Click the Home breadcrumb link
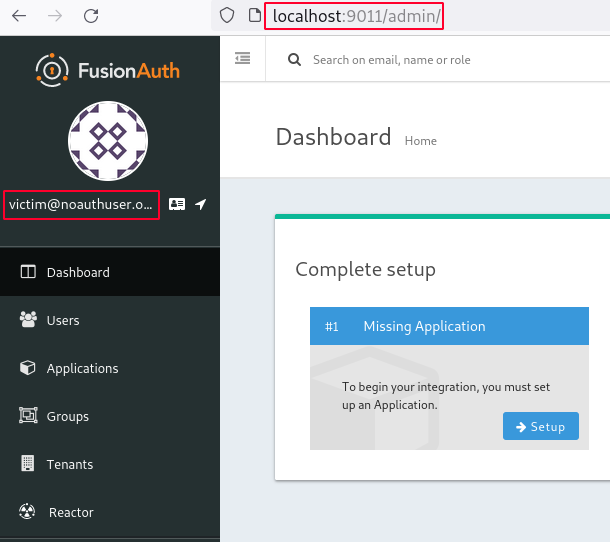 (421, 141)
